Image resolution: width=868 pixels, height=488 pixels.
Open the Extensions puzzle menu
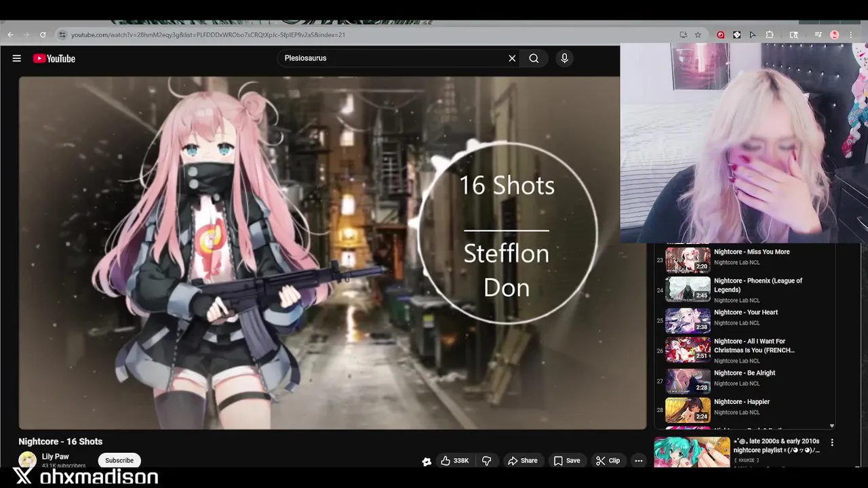770,35
